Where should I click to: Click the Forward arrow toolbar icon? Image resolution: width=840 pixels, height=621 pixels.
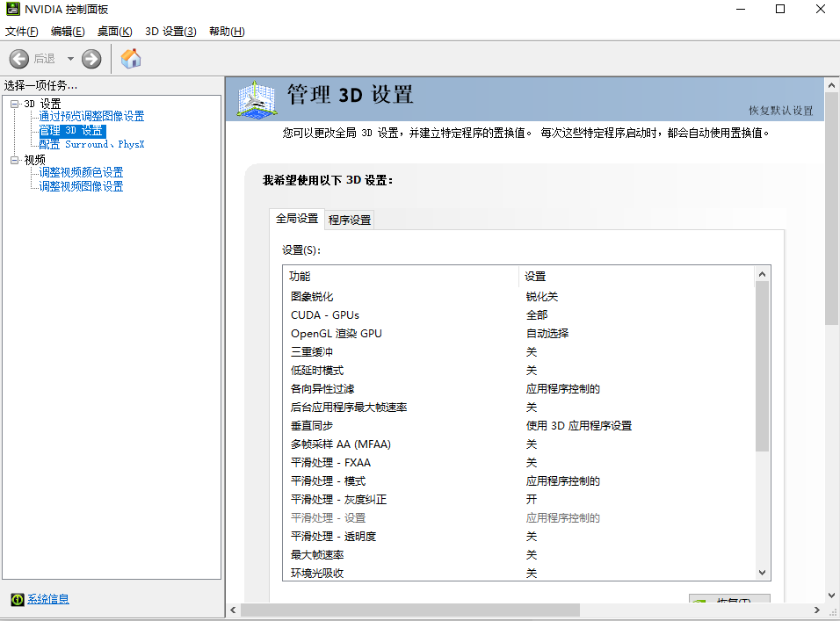[91, 59]
